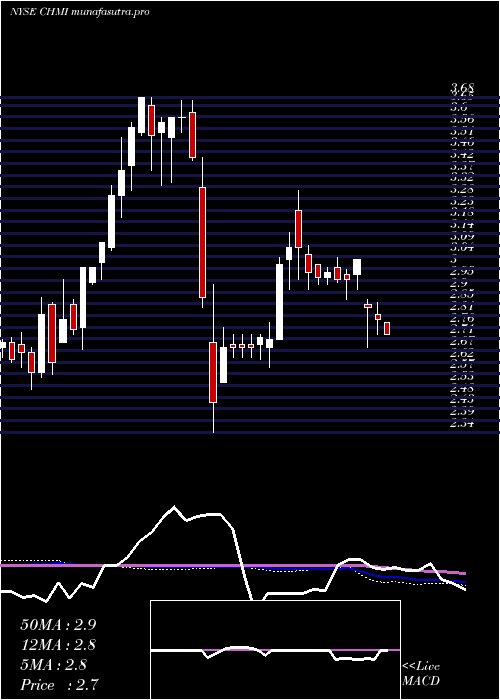Click the peak of the white indicator line

174,507
